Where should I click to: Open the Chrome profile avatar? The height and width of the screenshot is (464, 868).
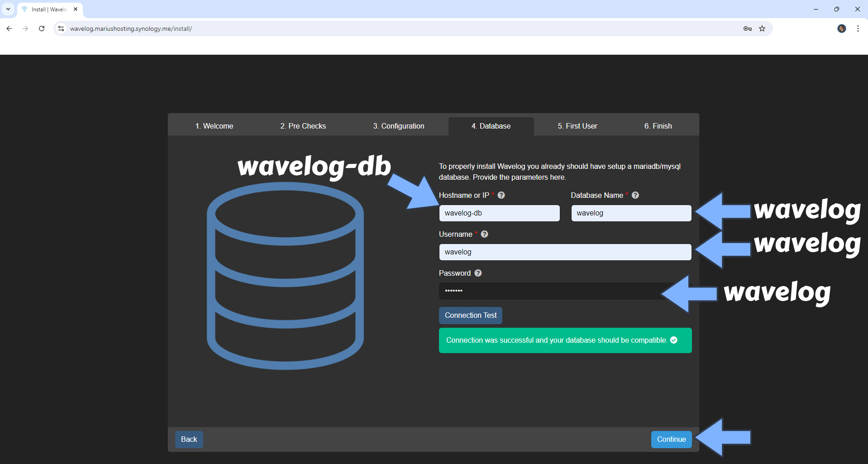click(x=842, y=29)
